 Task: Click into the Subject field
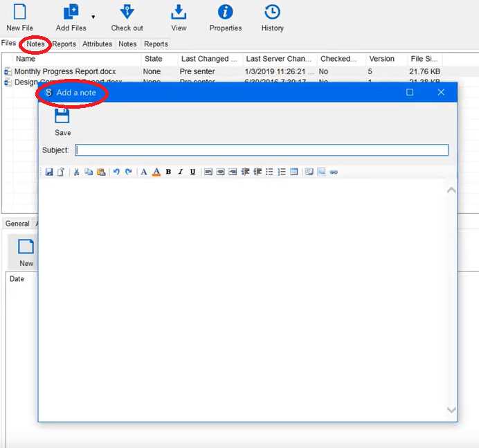tap(262, 150)
